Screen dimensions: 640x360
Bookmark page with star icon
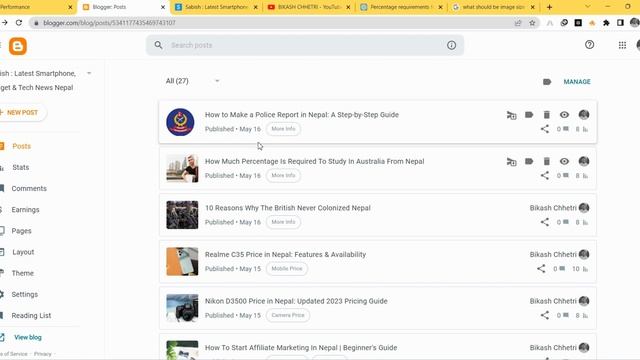tap(532, 23)
